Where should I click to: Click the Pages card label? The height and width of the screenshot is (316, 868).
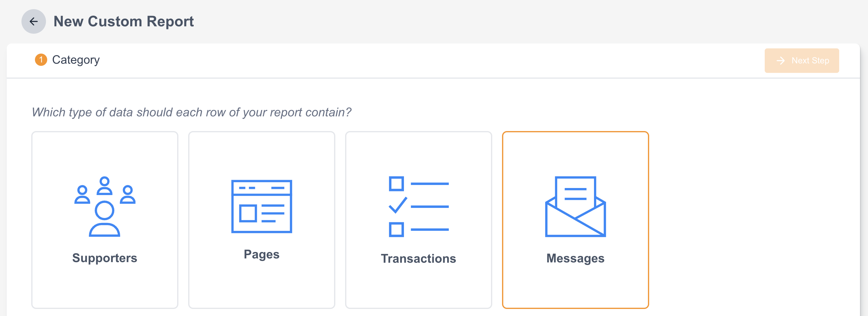(x=261, y=254)
